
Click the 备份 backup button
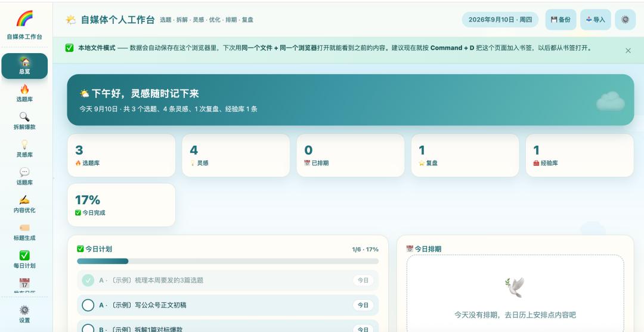click(561, 19)
